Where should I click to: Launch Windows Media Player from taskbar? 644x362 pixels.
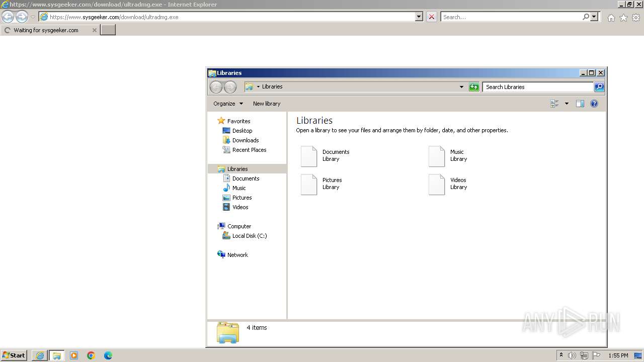tap(74, 355)
